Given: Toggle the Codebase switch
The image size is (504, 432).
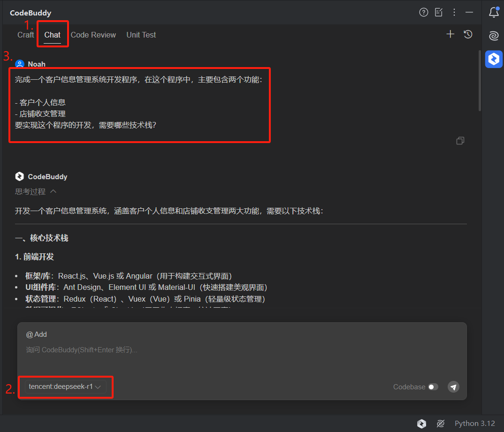Looking at the screenshot, I should [x=433, y=387].
